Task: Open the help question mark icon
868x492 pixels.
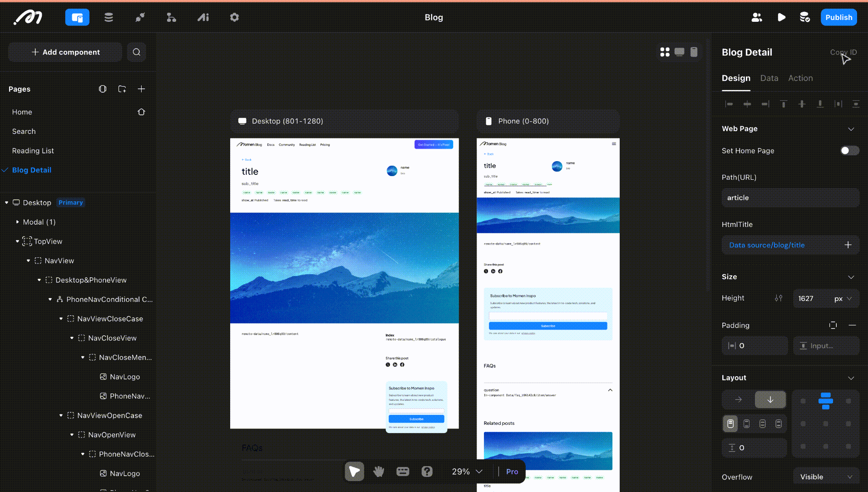Action: [427, 472]
